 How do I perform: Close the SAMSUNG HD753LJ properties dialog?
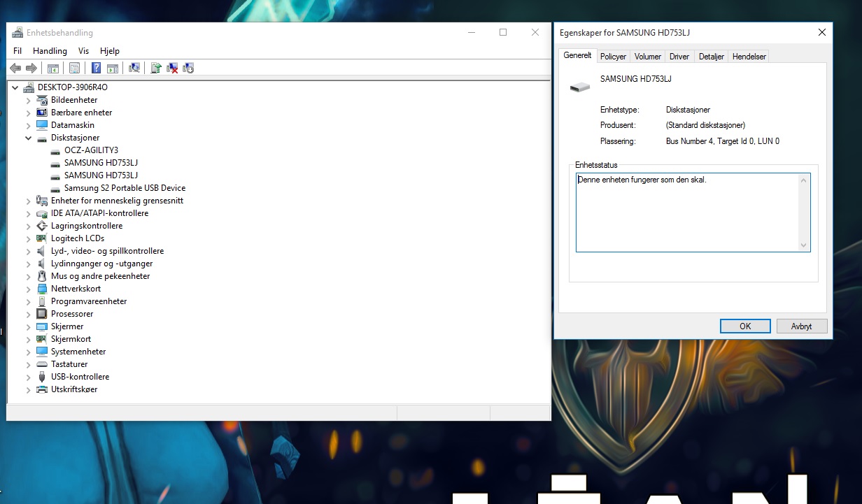821,32
